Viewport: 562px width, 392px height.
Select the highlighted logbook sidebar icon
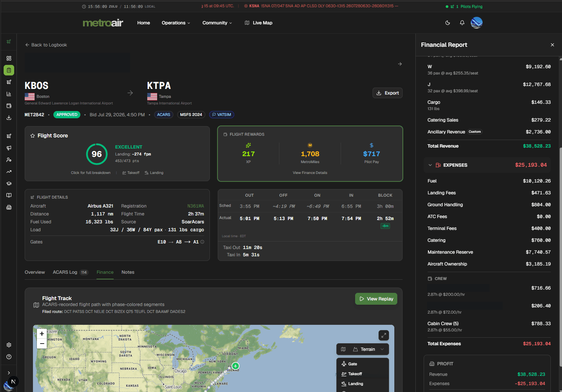(x=9, y=70)
